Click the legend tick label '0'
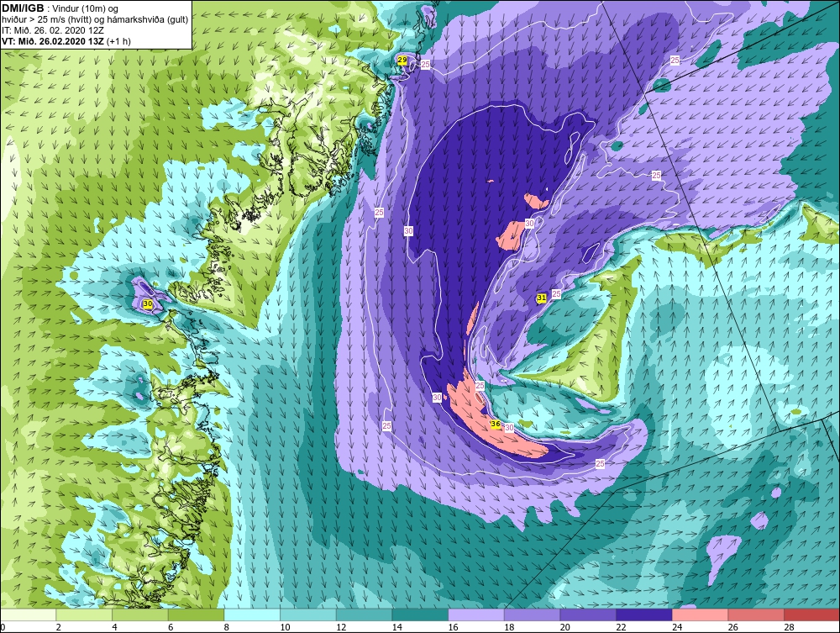This screenshot has height=633, width=840. 3,627
